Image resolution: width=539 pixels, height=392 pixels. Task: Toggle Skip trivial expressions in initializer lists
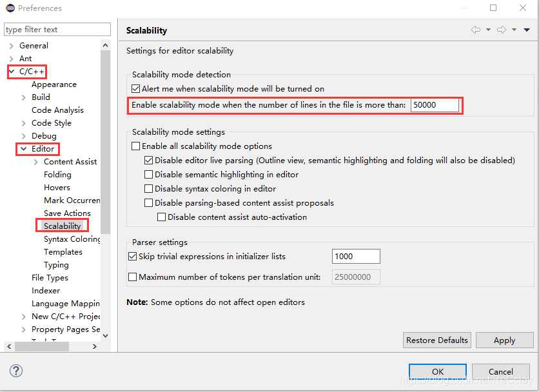(x=132, y=256)
